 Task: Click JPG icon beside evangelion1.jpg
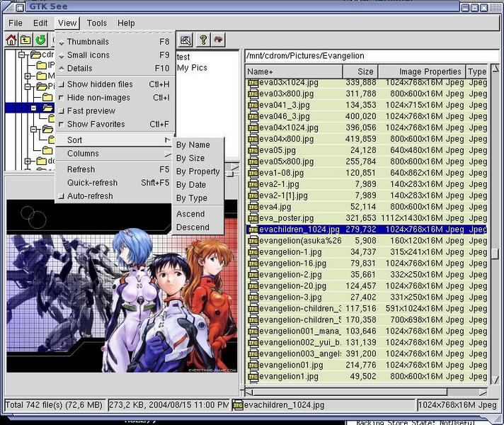pyautogui.click(x=253, y=376)
